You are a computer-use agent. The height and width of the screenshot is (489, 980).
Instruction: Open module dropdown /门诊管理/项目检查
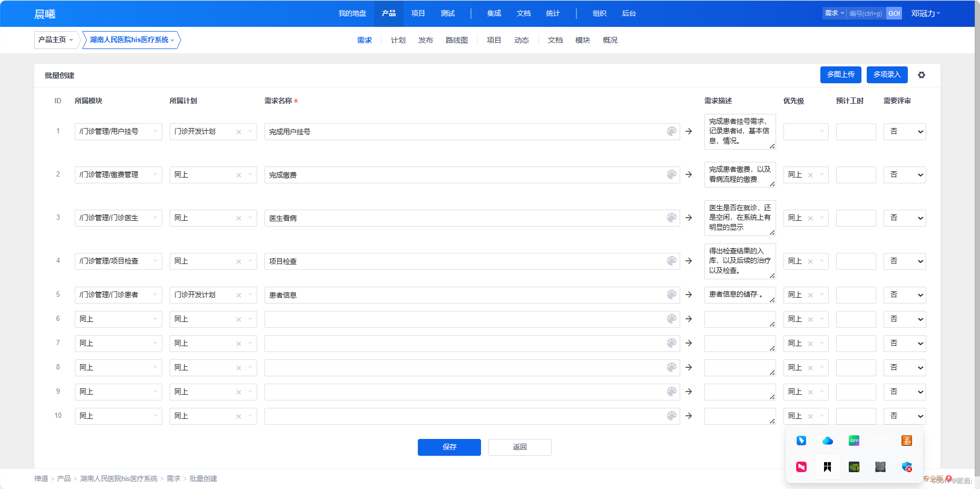pos(119,261)
